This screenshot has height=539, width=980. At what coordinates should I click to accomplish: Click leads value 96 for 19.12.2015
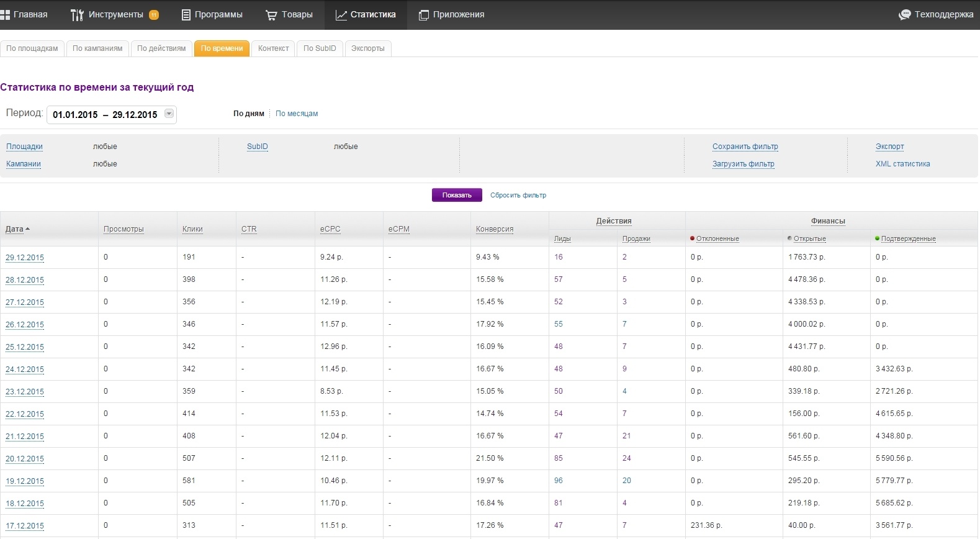tap(559, 481)
